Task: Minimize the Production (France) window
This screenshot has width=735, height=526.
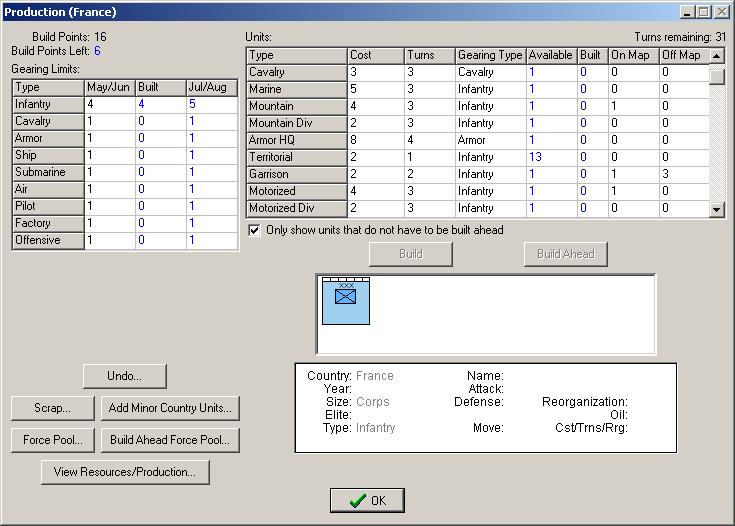Action: point(687,12)
